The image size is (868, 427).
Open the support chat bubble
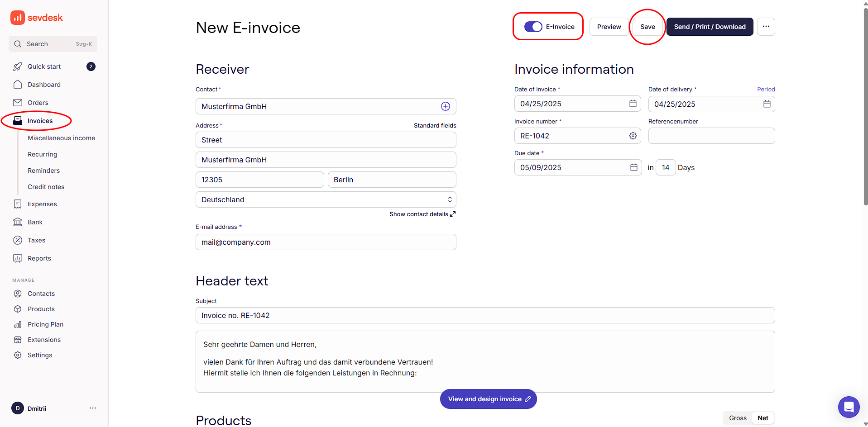pos(849,407)
